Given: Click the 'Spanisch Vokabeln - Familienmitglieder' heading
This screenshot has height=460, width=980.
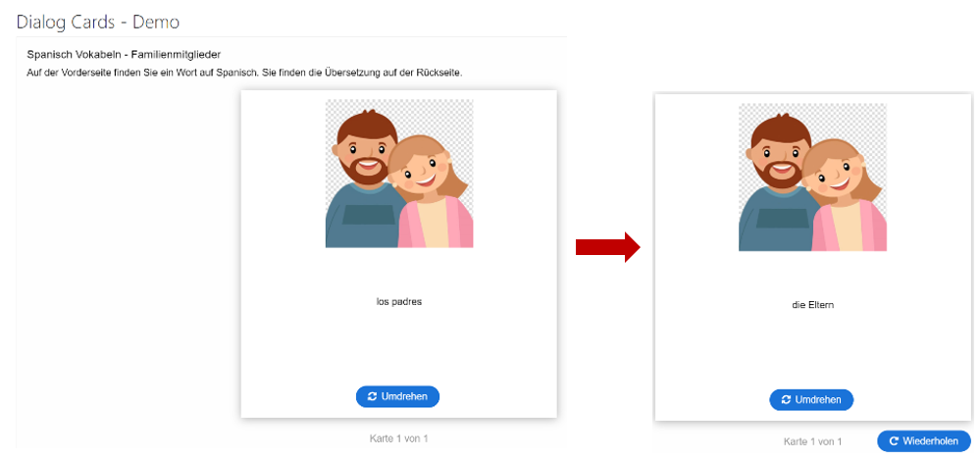Looking at the screenshot, I should click(x=122, y=54).
